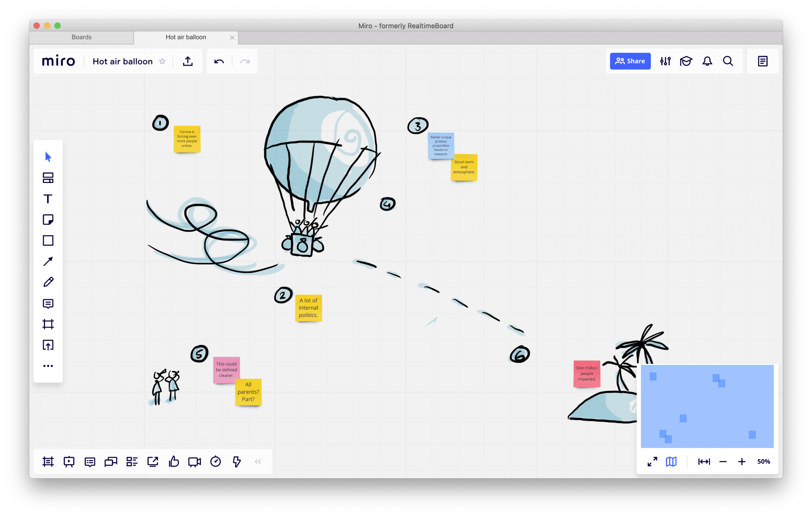Enter fullscreen mode
Image resolution: width=812 pixels, height=517 pixels.
point(652,462)
